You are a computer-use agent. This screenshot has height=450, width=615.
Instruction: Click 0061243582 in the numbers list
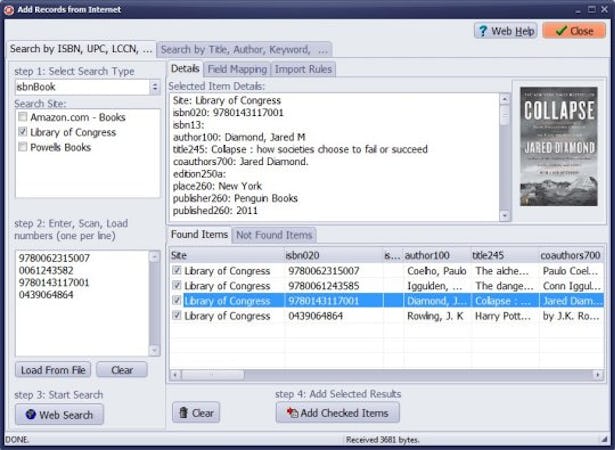pos(46,270)
